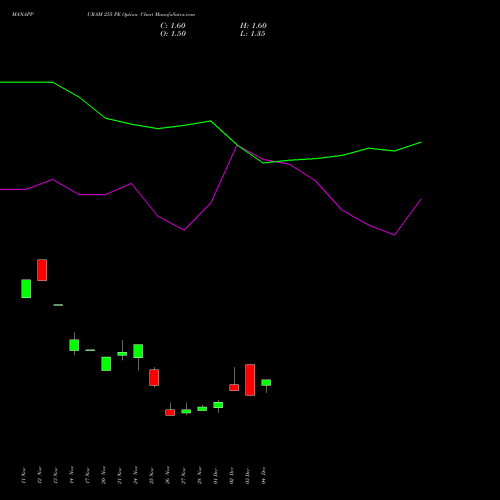Click the '25 Nov' date label
Screen dimensions: 500x500
pyautogui.click(x=151, y=475)
